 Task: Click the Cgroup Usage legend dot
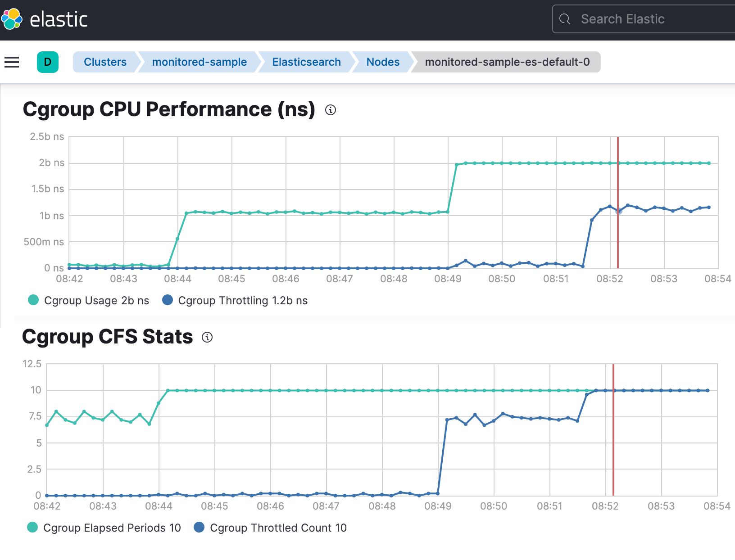point(33,300)
